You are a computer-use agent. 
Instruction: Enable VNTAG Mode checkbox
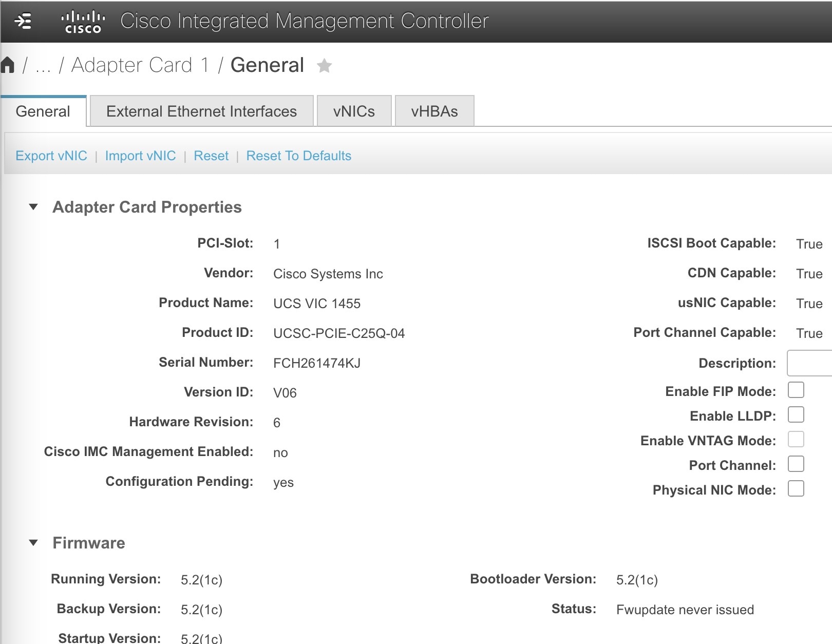tap(797, 440)
